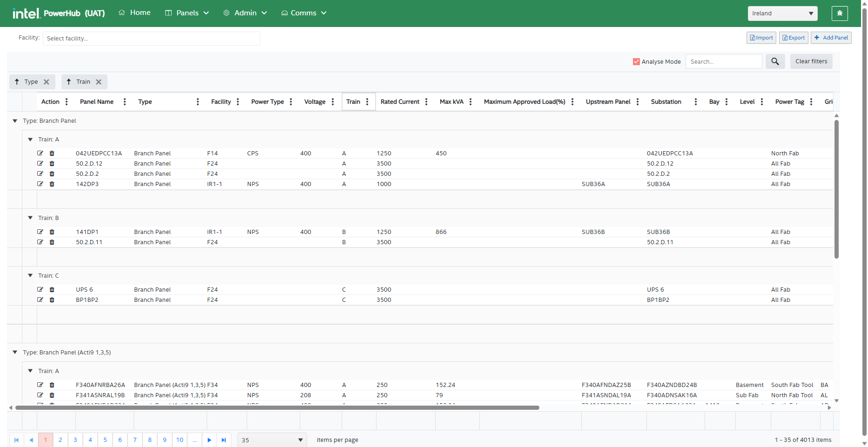This screenshot has height=447, width=868.
Task: Open the Ireland region dropdown
Action: pos(782,13)
